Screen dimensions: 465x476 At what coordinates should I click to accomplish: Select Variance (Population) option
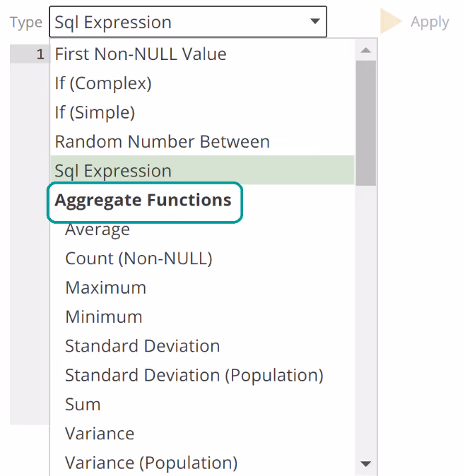(151, 463)
